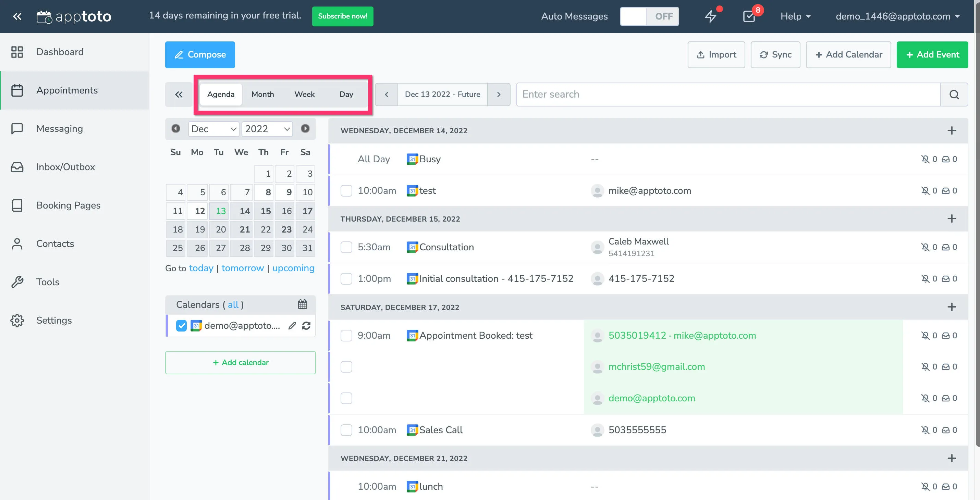This screenshot has height=500, width=980.
Task: Switch to the Week view tab
Action: (x=305, y=94)
